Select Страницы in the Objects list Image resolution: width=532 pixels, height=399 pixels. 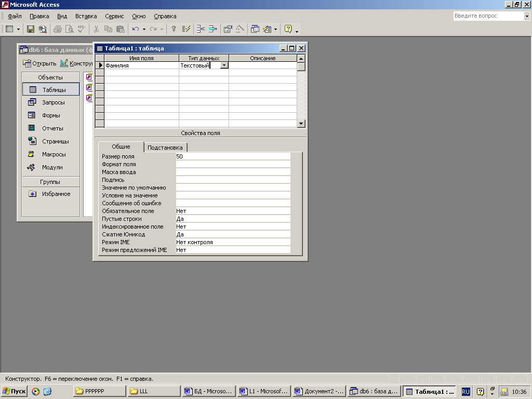[x=51, y=141]
